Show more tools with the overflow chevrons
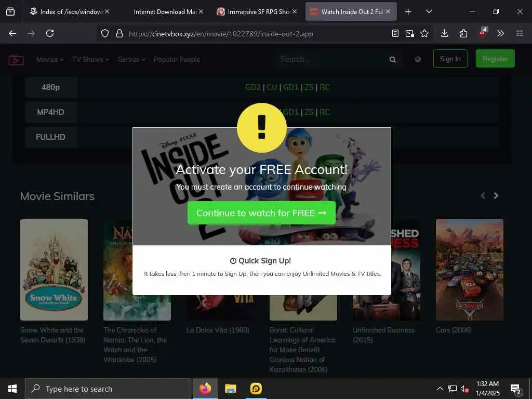This screenshot has width=532, height=399. click(x=500, y=33)
